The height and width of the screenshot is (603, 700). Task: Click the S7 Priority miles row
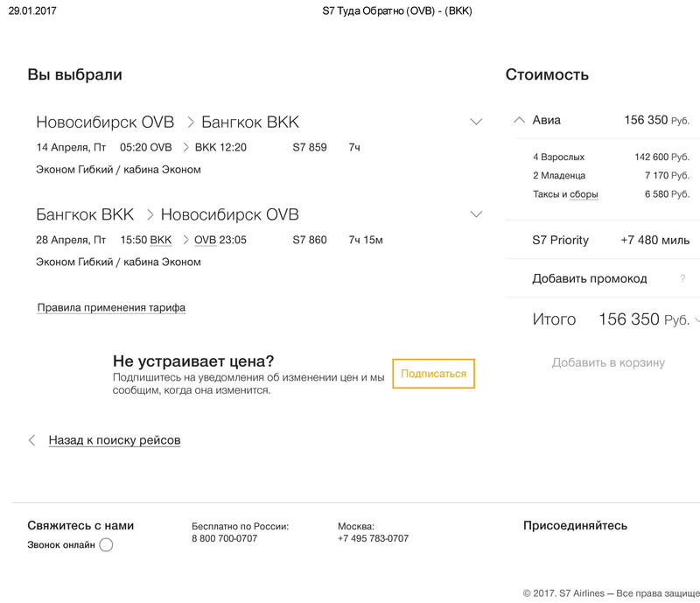tap(610, 241)
